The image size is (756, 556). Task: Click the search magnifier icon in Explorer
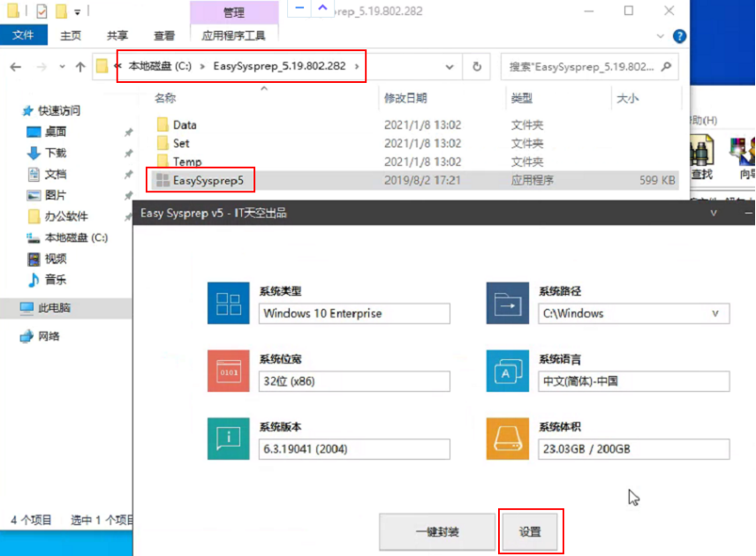tap(666, 66)
